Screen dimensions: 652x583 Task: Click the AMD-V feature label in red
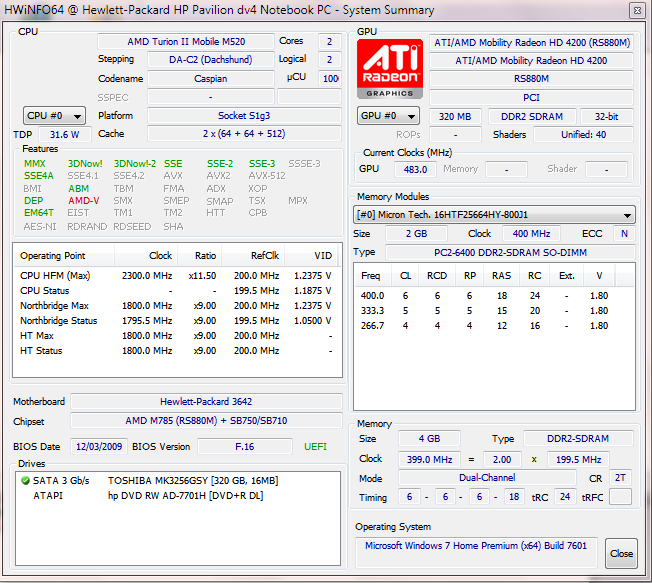(x=84, y=201)
